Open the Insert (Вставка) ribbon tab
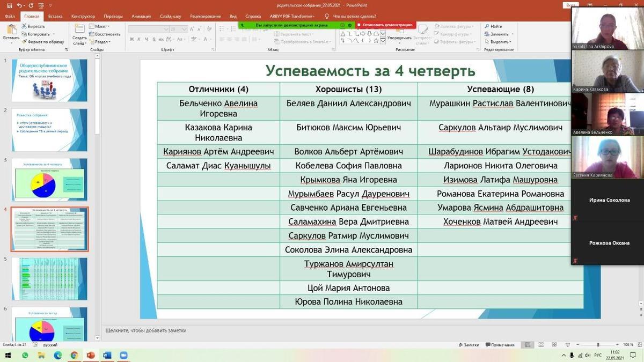This screenshot has width=644, height=362. tap(55, 17)
